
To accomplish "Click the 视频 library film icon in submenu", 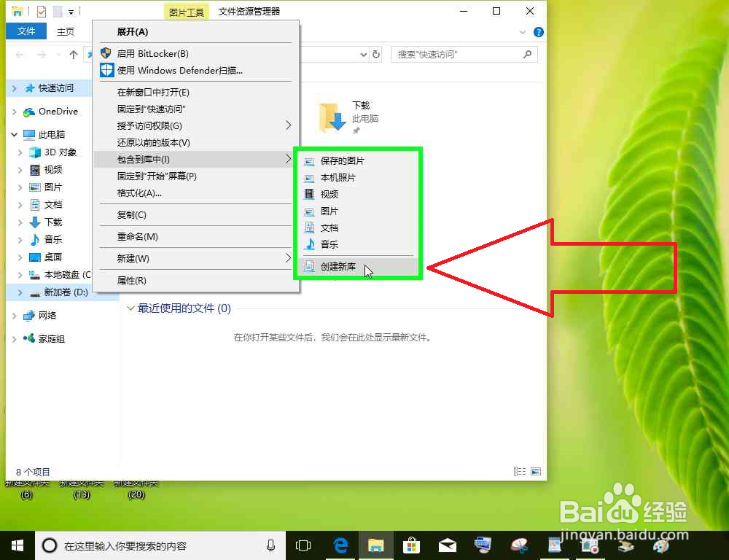I will click(309, 195).
